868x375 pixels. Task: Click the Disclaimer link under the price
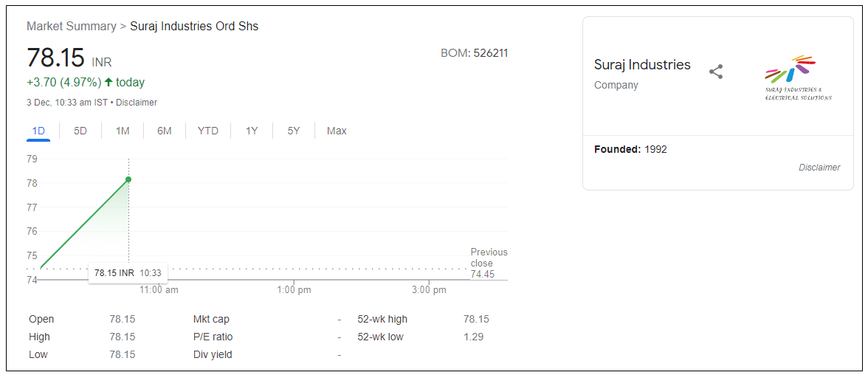pos(137,103)
